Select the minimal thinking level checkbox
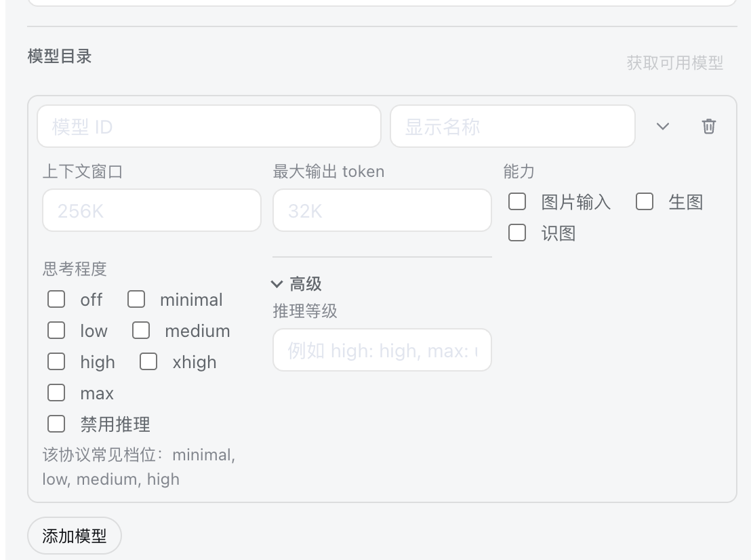The height and width of the screenshot is (560, 751). click(136, 300)
